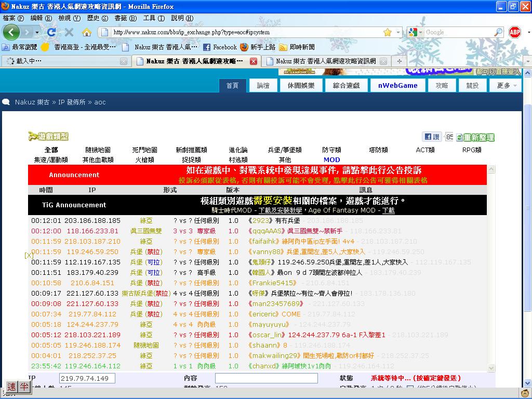This screenshot has height=399, width=532.
Task: Filter game type by 隨機地圖
Action: pyautogui.click(x=98, y=150)
